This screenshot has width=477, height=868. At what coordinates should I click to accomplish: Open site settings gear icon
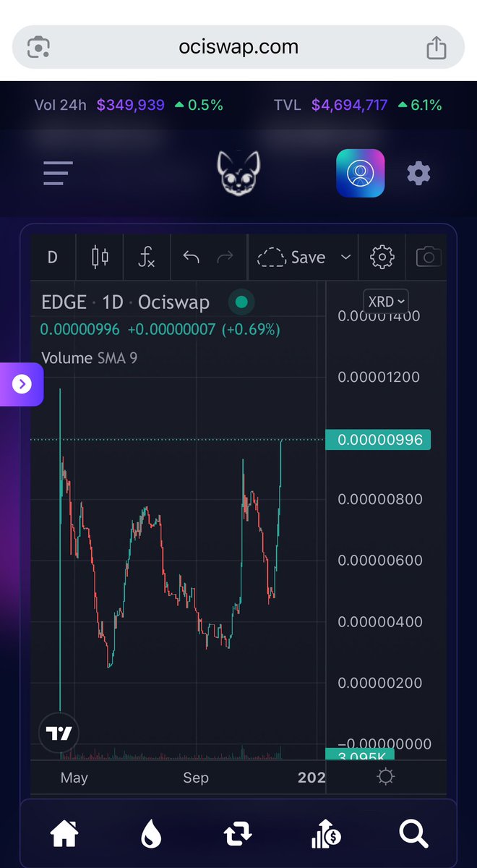pyautogui.click(x=418, y=173)
